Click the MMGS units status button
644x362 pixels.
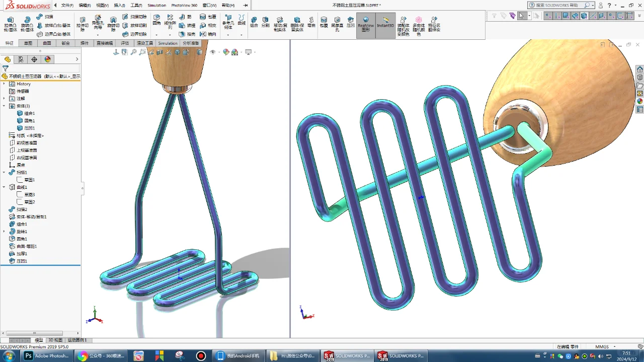(x=602, y=346)
